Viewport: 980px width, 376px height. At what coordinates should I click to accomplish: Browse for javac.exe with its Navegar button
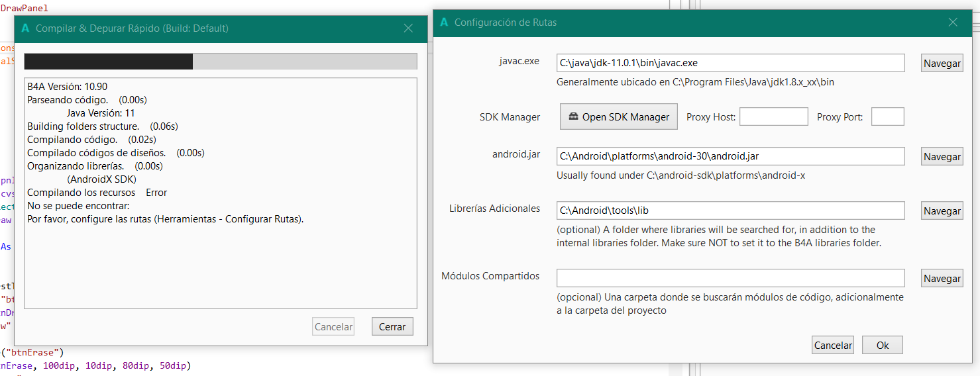[x=942, y=64]
